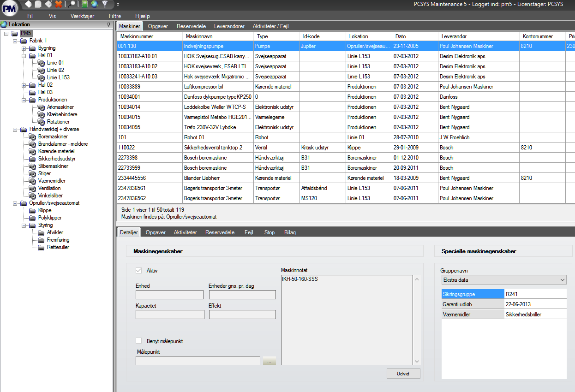Open the Gruppenavn Ekstra data dropdown
The width and height of the screenshot is (575, 392).
pyautogui.click(x=503, y=280)
